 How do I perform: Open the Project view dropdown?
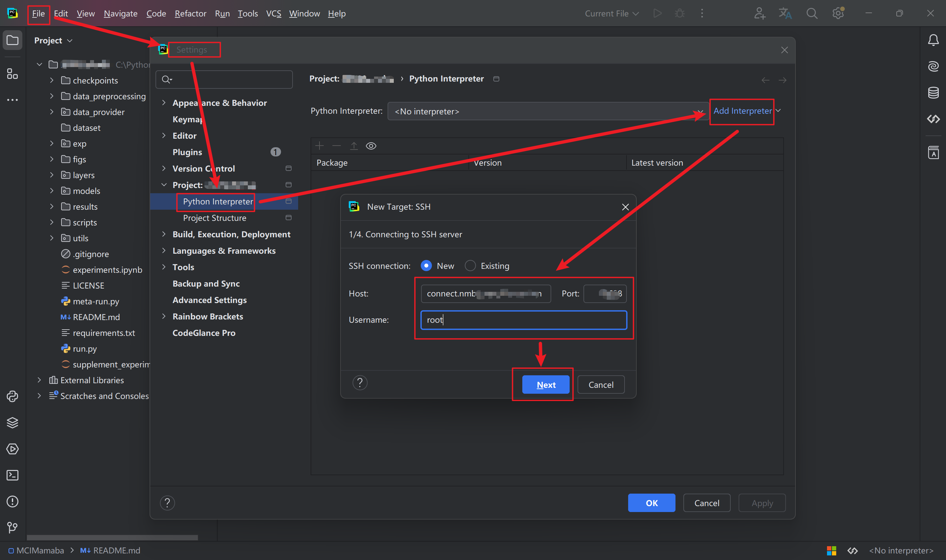pos(53,40)
